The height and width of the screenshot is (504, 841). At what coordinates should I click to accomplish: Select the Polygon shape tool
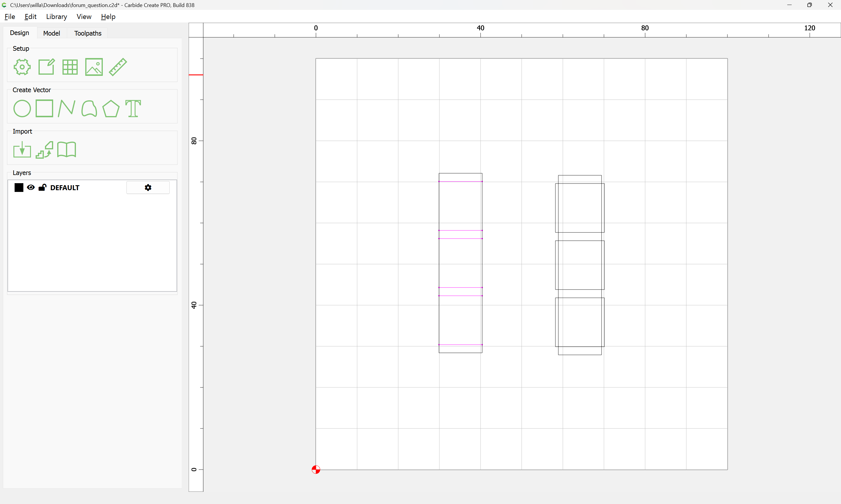point(111,109)
